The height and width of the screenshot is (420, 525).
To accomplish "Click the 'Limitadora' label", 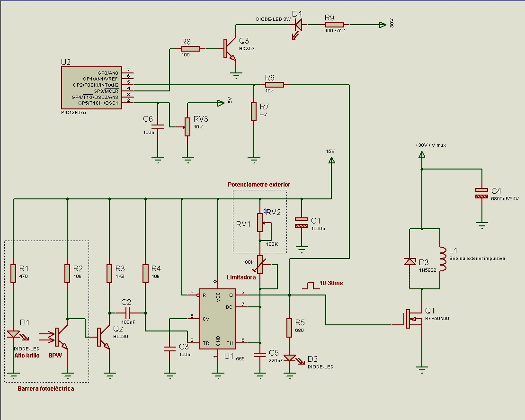I will coord(241,277).
